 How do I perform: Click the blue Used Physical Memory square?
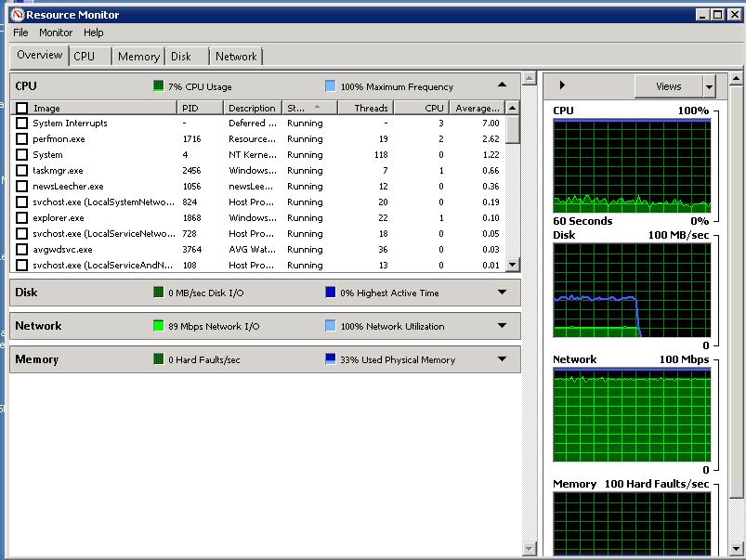pos(331,359)
